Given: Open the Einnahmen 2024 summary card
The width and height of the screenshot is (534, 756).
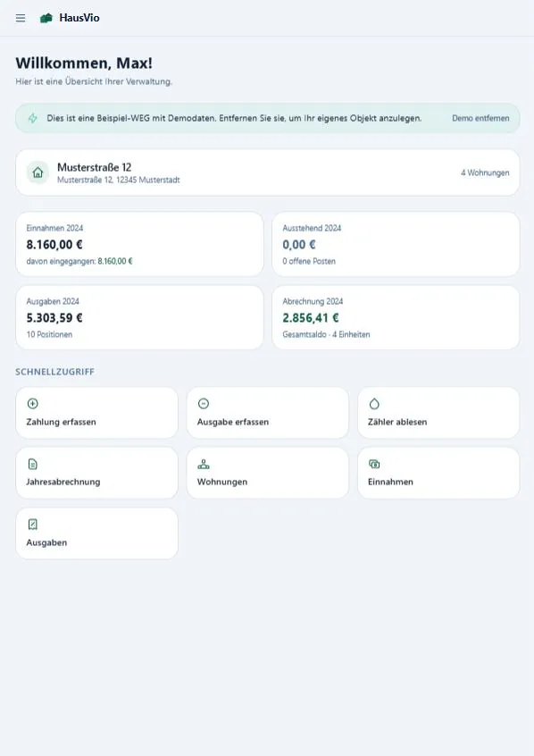Looking at the screenshot, I should pyautogui.click(x=139, y=244).
